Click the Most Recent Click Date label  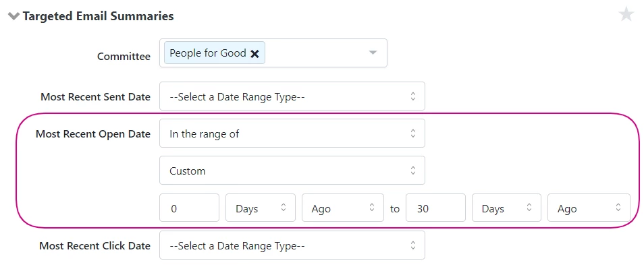95,245
